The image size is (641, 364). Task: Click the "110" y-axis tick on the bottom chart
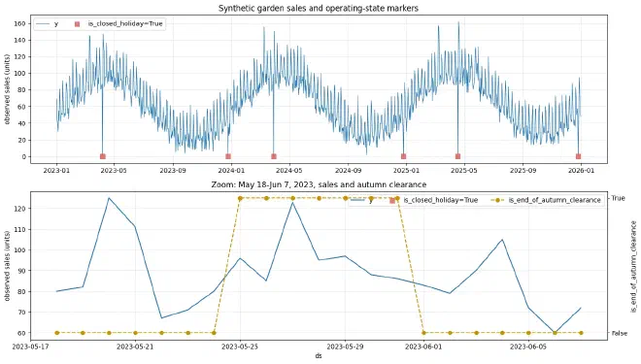pos(20,230)
